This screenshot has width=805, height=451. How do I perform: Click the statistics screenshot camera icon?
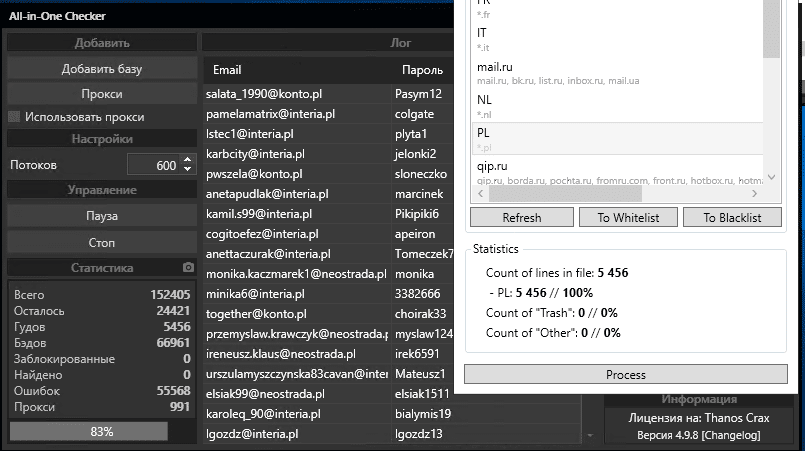(x=188, y=268)
